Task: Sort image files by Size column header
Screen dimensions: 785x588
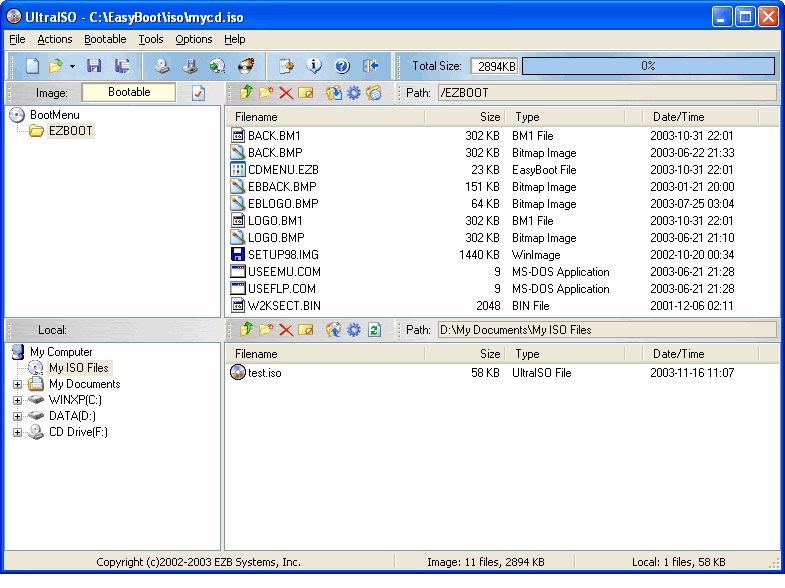Action: point(464,117)
